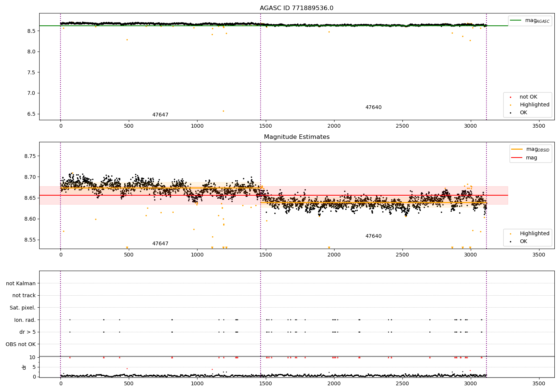This screenshot has width=560, height=392.
Task: Click the "AGASC ID 771889536.0" plot title
Action: click(296, 8)
